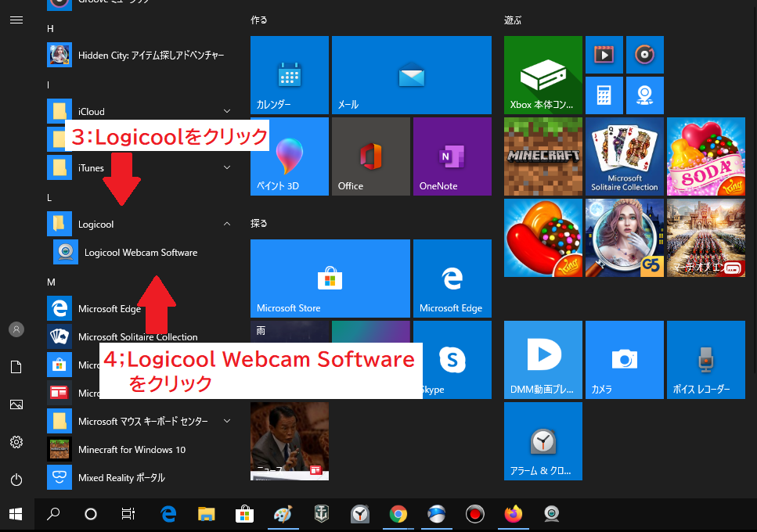
Task: Collapse the Logicool folder chevron
Action: point(227,224)
